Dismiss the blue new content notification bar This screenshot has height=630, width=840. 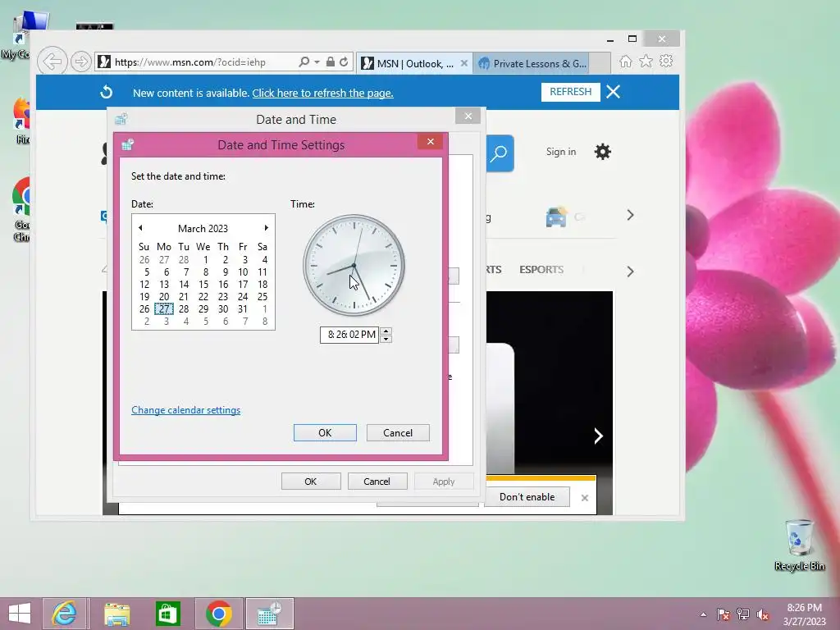click(614, 92)
